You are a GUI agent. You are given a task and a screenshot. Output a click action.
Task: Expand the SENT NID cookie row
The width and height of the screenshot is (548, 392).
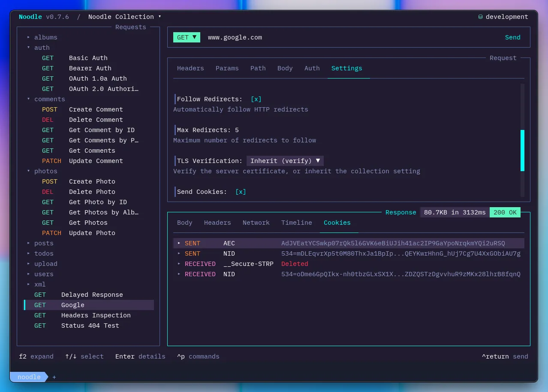[x=349, y=253]
